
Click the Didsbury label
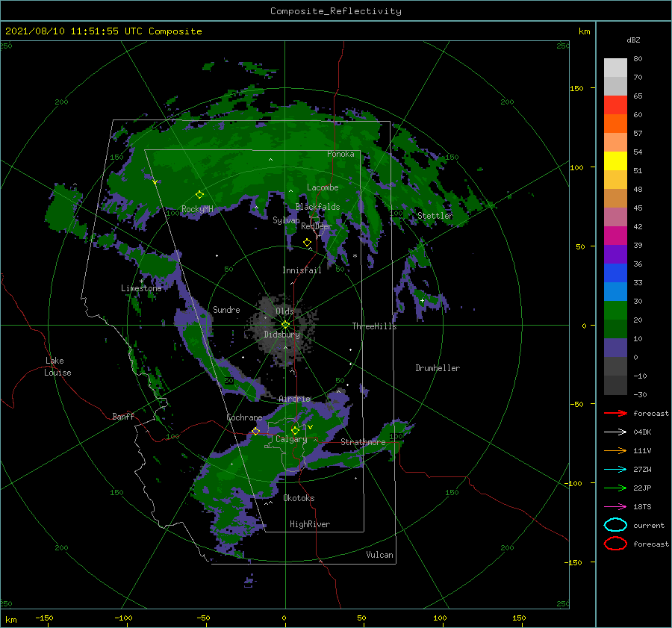[x=281, y=335]
